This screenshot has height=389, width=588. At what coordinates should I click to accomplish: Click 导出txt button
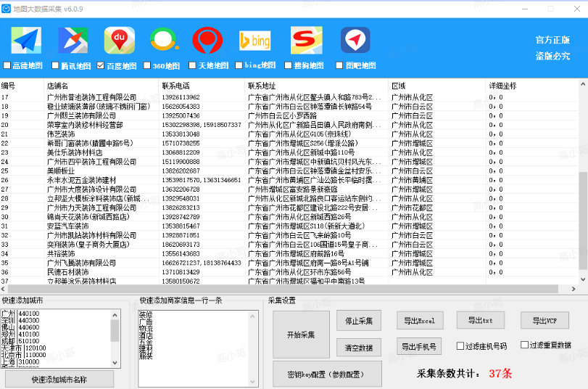(x=481, y=320)
